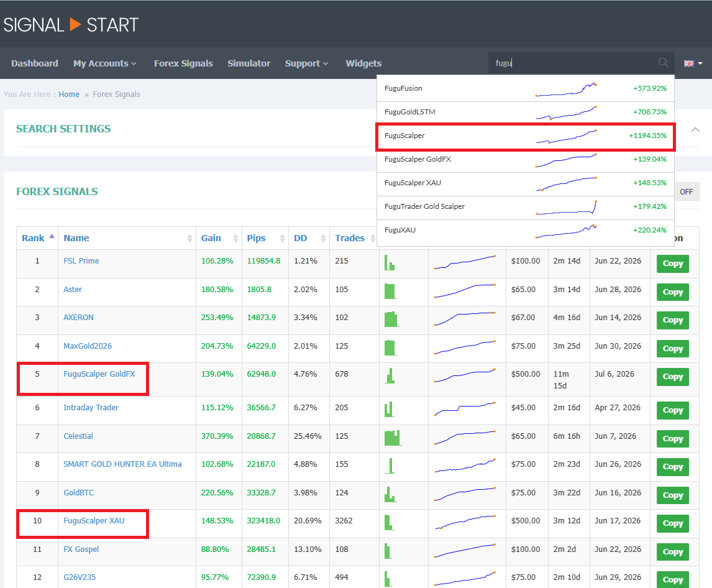Screen dimensions: 712x588
Task: Click Copy button for AXERON
Action: 672,320
